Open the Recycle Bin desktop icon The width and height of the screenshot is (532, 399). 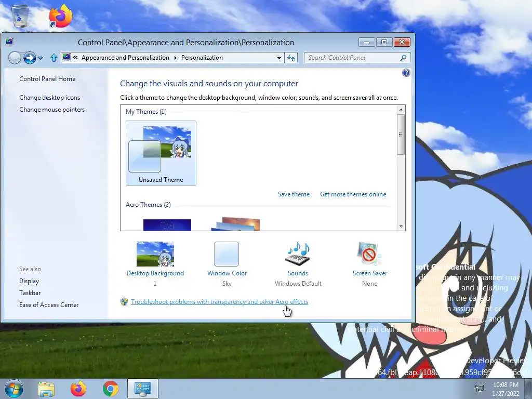(20, 16)
